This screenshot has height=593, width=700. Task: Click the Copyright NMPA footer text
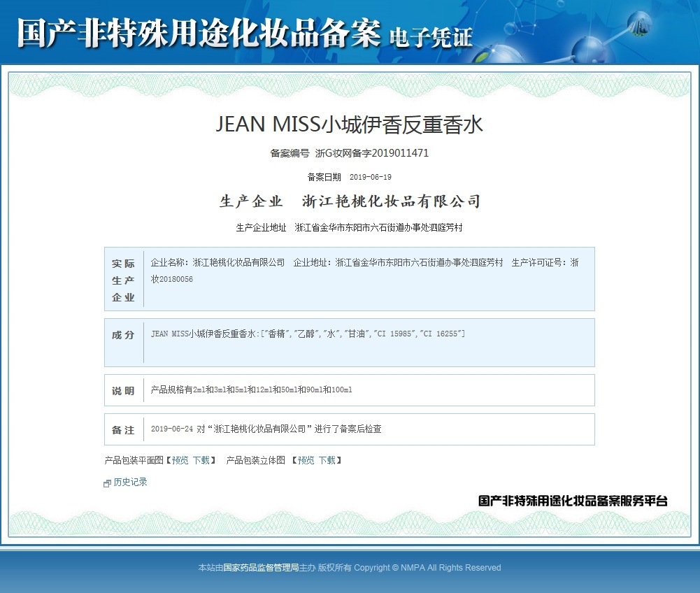click(x=427, y=568)
